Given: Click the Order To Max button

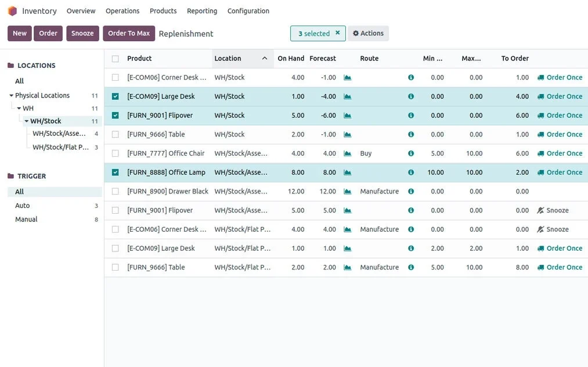Looking at the screenshot, I should pyautogui.click(x=129, y=33).
